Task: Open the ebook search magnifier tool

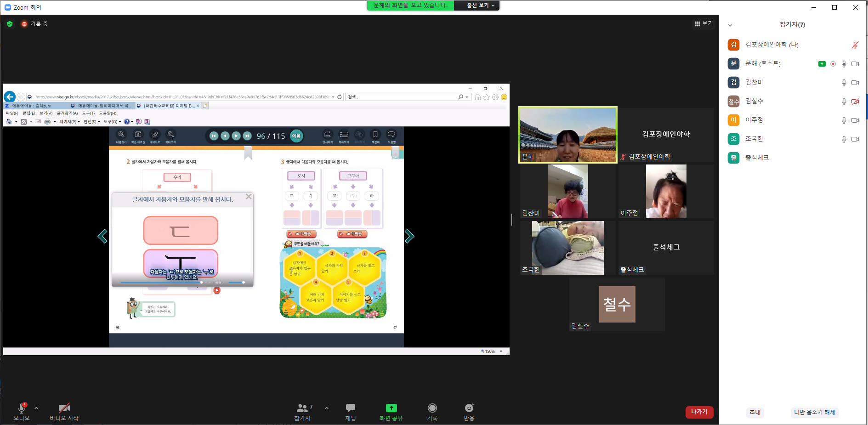Action: point(121,134)
